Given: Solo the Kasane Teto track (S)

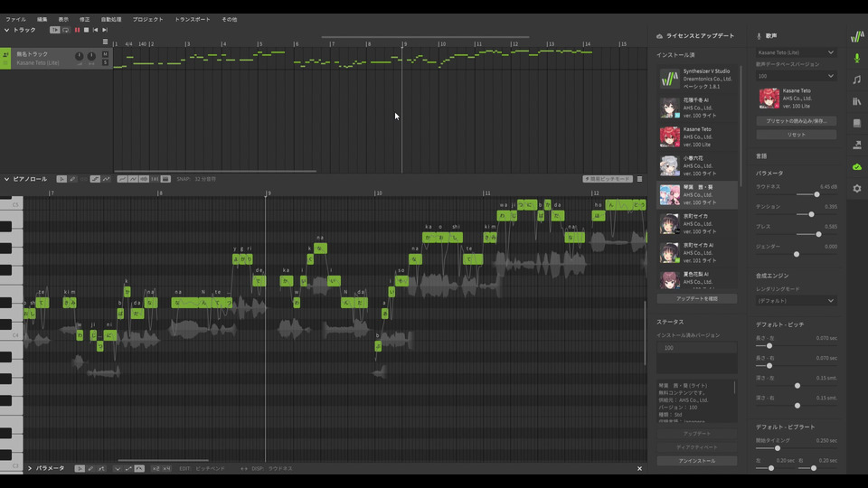Looking at the screenshot, I should [105, 62].
